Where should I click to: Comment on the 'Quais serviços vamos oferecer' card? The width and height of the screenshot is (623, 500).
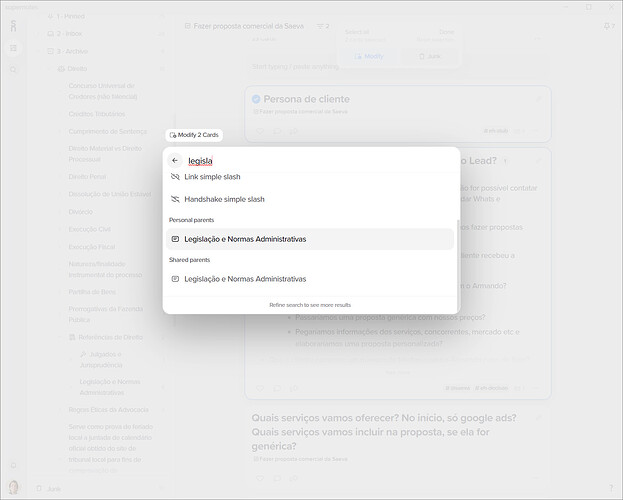tap(277, 478)
